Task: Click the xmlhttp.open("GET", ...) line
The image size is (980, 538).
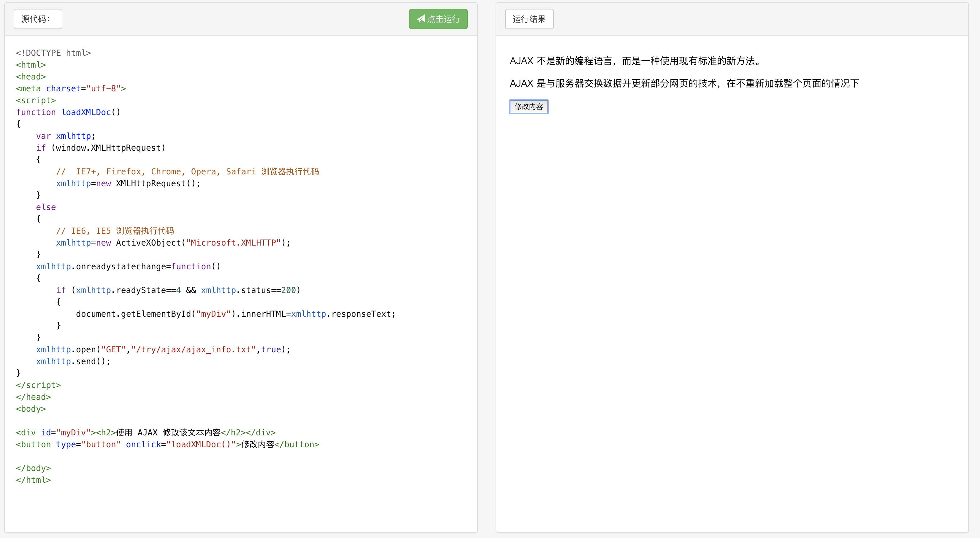Action: tap(163, 349)
